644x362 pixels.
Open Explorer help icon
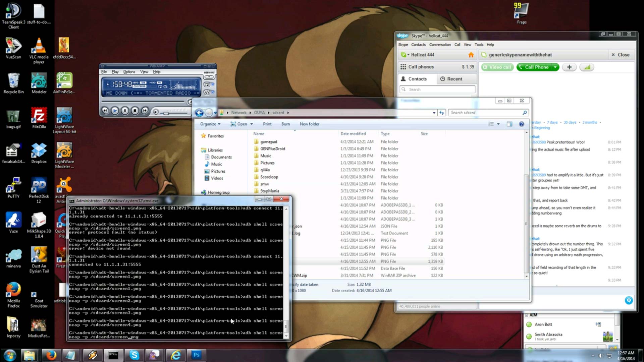pyautogui.click(x=522, y=124)
